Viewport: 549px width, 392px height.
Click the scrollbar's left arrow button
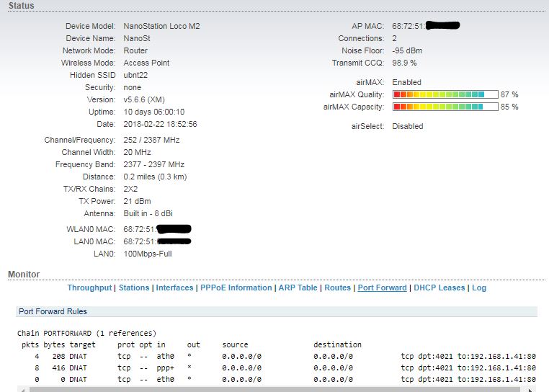(x=22, y=389)
